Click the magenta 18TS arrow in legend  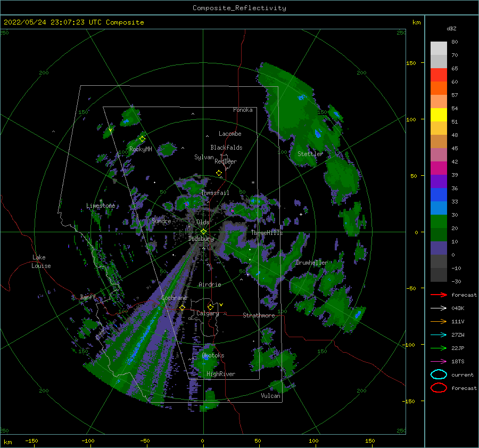point(439,362)
